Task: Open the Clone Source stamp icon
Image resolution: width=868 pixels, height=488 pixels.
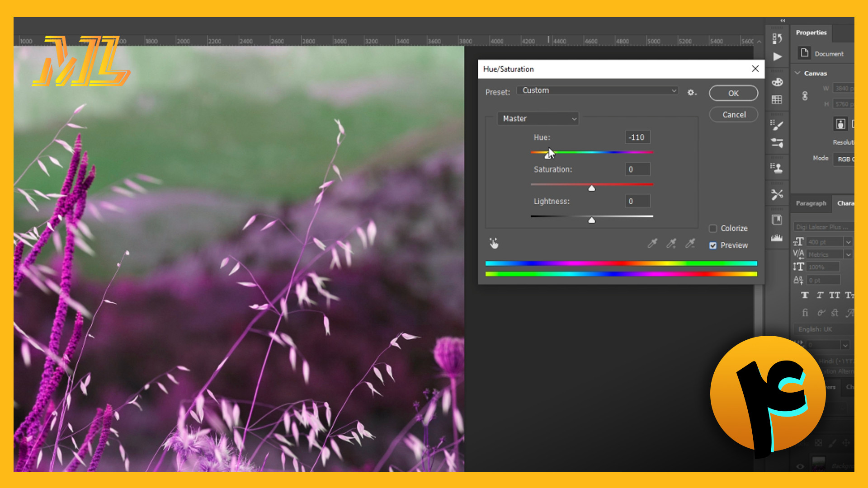Action: coord(777,168)
